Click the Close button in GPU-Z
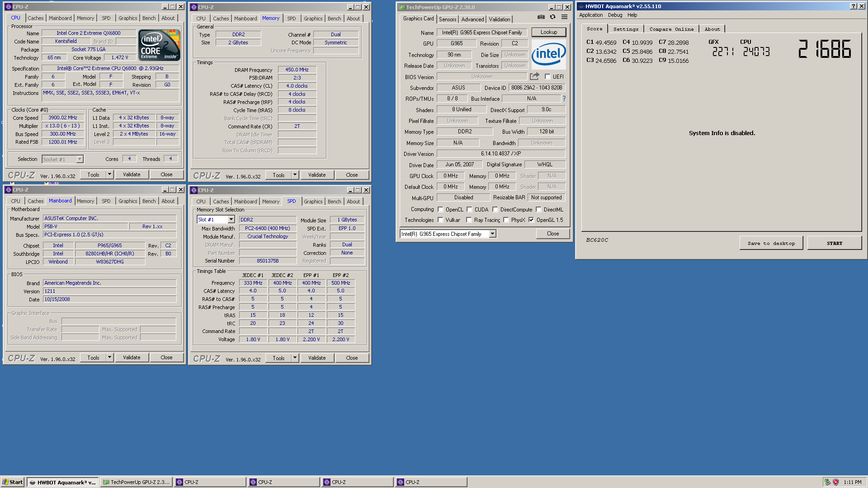 (x=552, y=234)
